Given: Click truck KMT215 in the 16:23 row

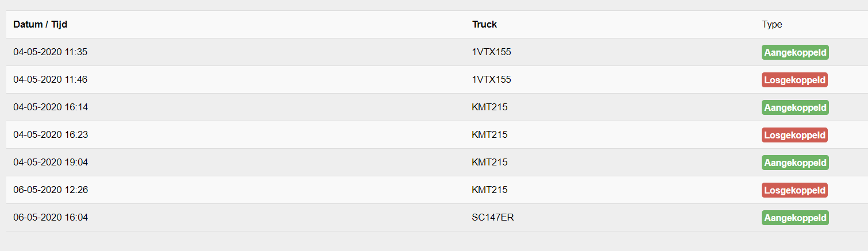Looking at the screenshot, I should tap(489, 135).
